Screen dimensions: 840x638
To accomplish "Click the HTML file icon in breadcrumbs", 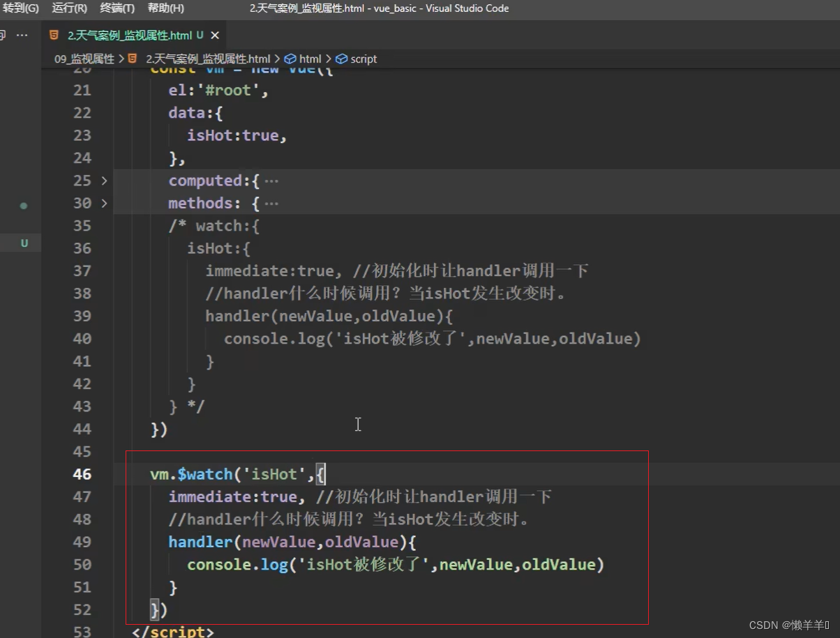I will (x=133, y=59).
